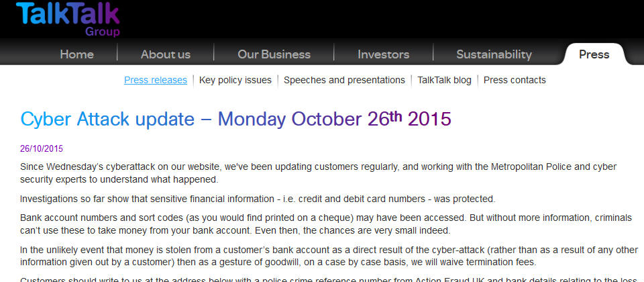Select the Press tab

point(594,54)
